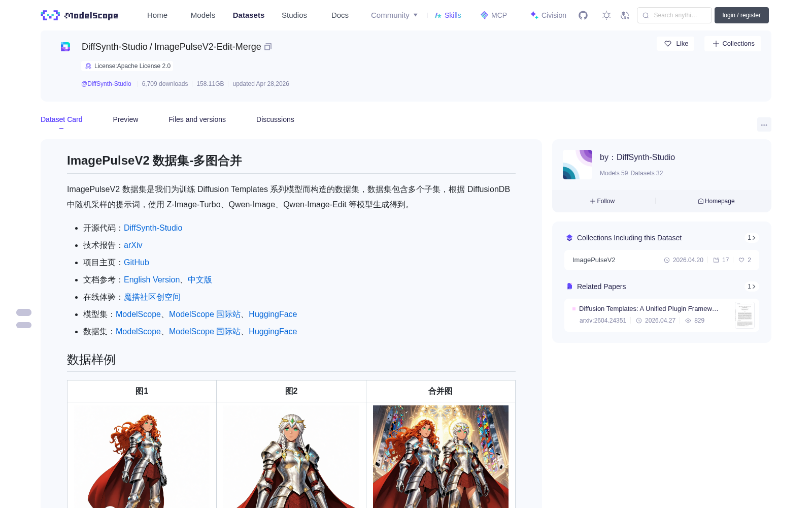Expand the Community dropdown menu

coord(394,15)
